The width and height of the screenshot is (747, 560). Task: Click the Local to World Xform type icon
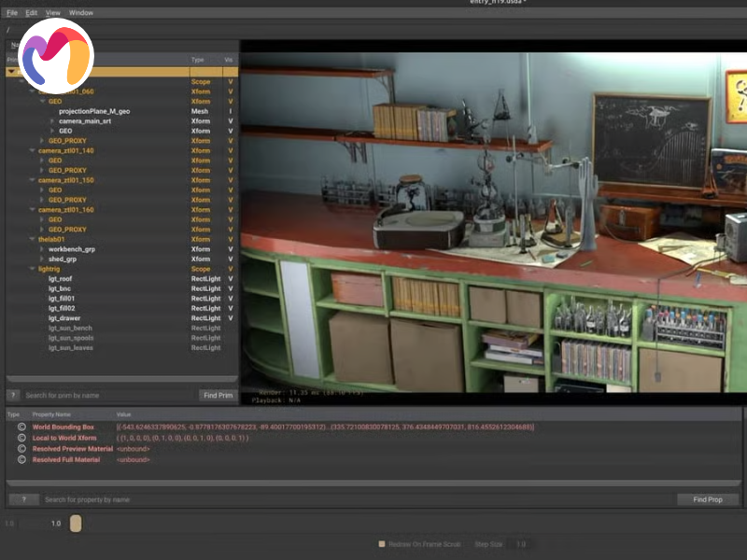21,438
